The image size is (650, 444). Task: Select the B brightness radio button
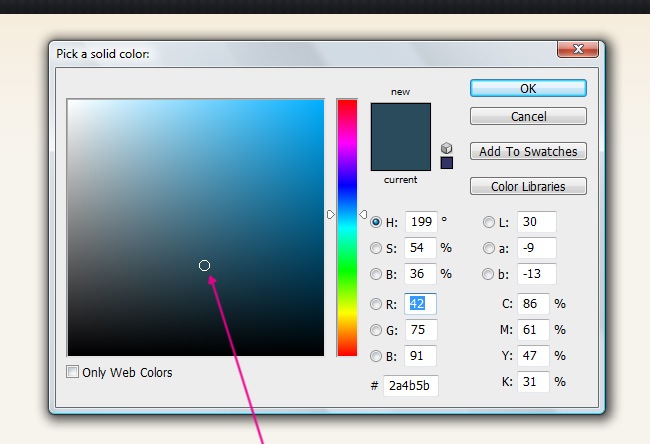(x=376, y=274)
